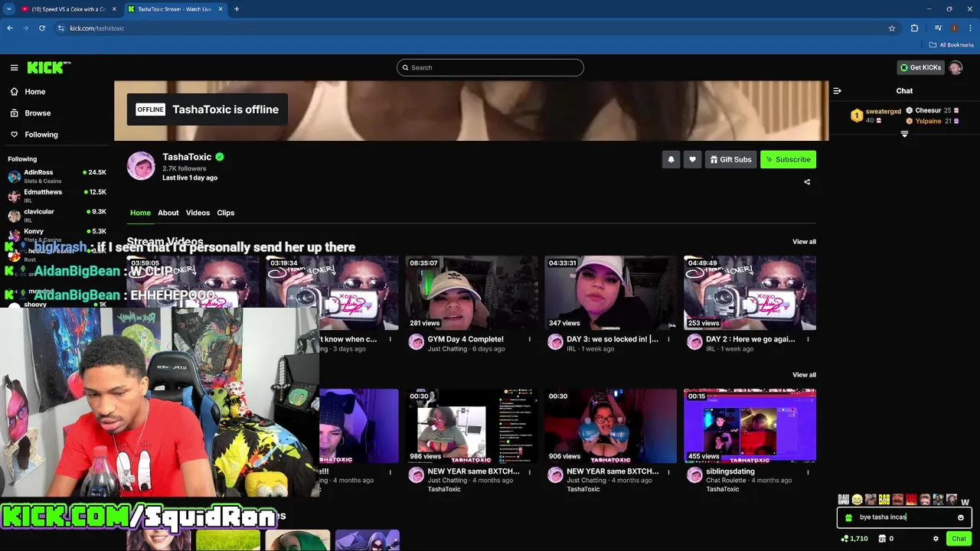The image size is (980, 551).
Task: Click sweatergxd in top gifters
Action: (x=883, y=112)
